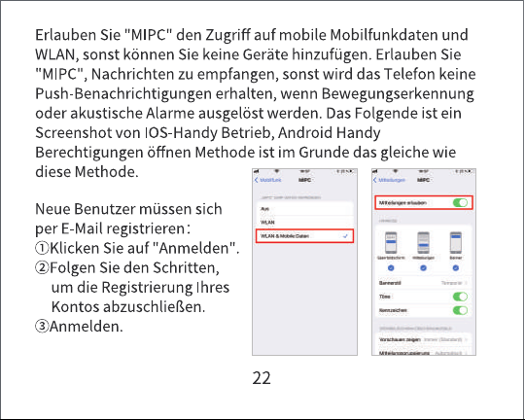Open the Bannerstil setting row
525x420 pixels.
point(423,283)
